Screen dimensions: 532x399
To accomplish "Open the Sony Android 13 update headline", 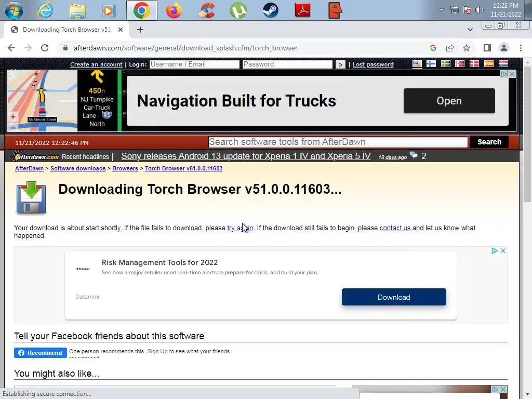I will 246,156.
